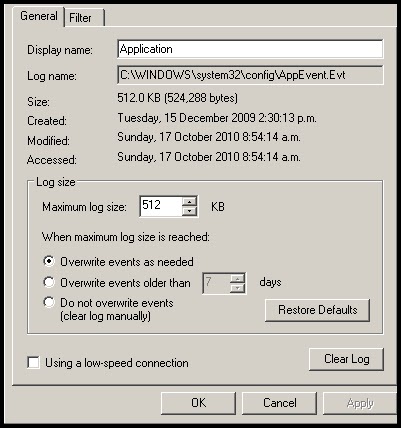Click the Restore Defaults button
Image resolution: width=401 pixels, height=428 pixels.
[x=317, y=310]
